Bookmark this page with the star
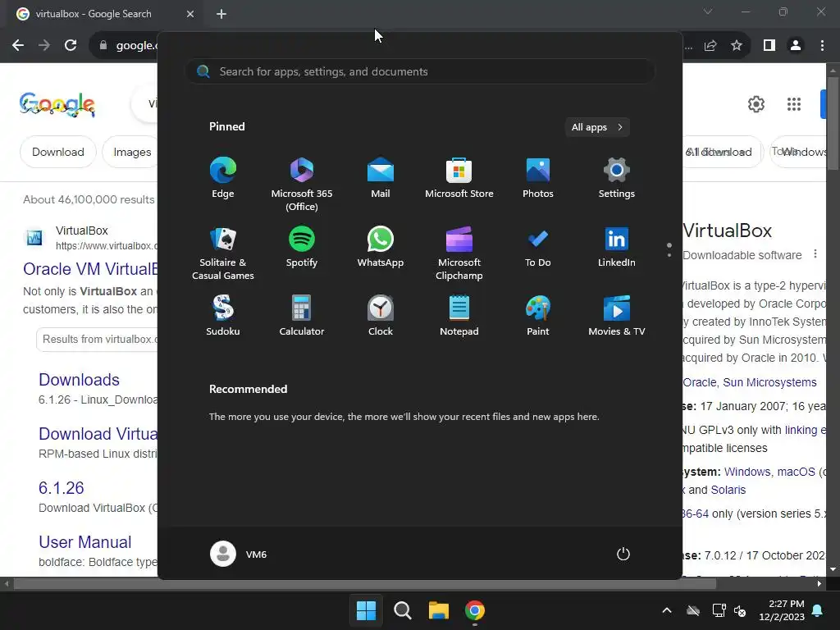 point(737,46)
